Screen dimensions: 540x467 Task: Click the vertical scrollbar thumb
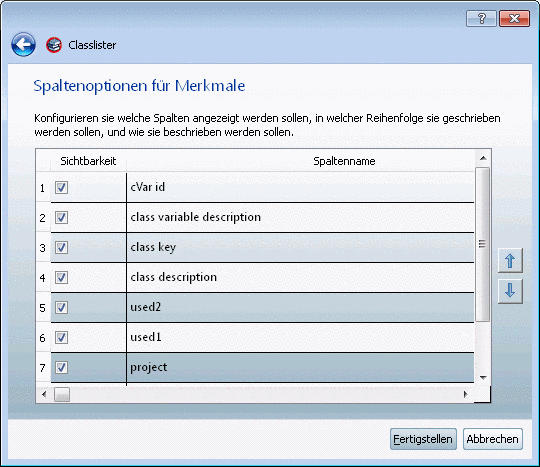pos(482,244)
